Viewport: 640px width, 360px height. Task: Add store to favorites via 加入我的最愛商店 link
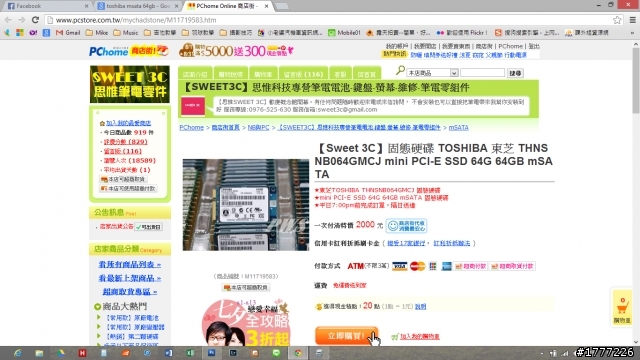pyautogui.click(x=129, y=123)
